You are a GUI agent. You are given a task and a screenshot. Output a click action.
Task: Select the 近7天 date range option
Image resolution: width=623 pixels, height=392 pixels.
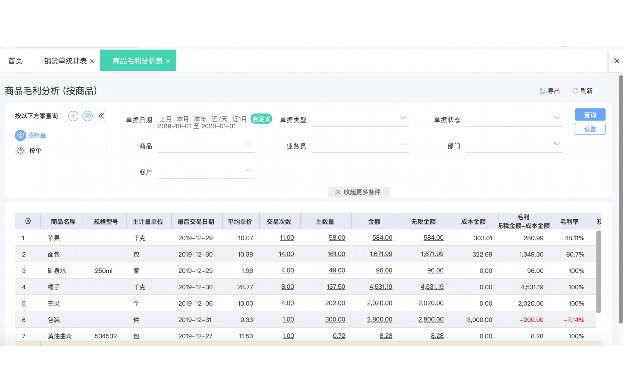(219, 119)
